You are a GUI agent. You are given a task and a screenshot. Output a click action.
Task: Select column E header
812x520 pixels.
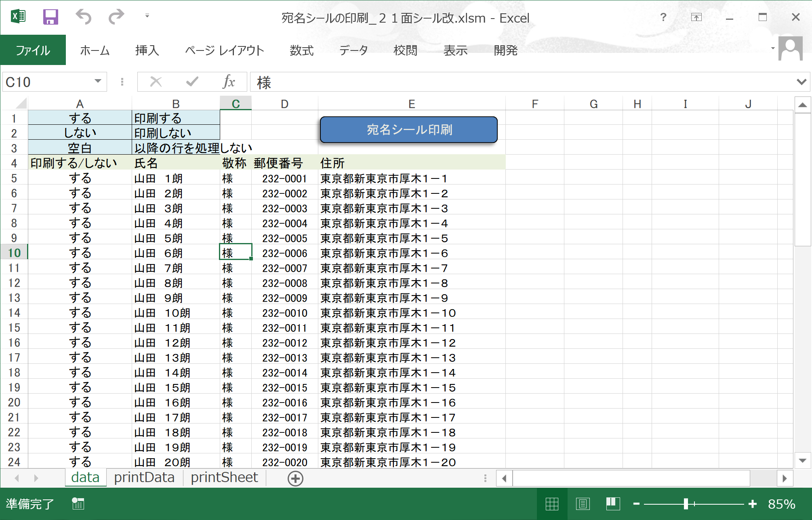411,104
